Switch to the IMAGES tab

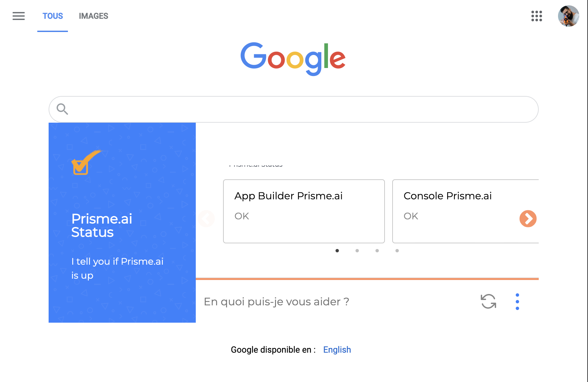click(94, 16)
